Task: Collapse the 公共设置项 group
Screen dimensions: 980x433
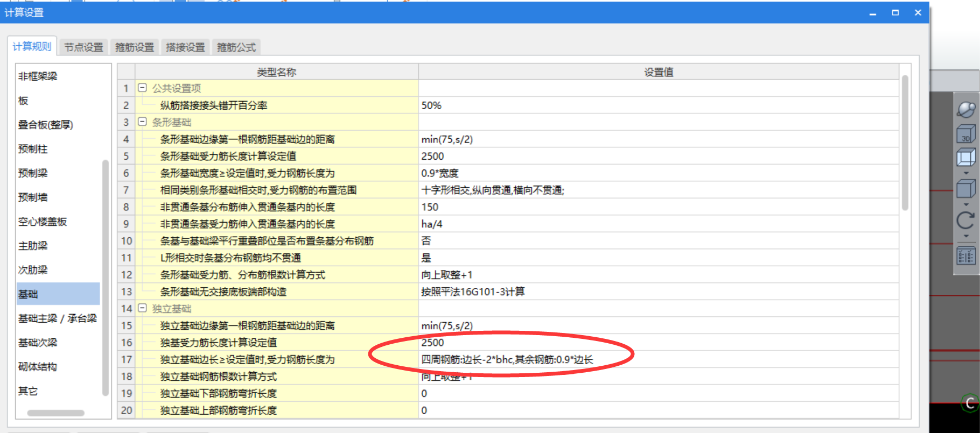Action: (142, 88)
